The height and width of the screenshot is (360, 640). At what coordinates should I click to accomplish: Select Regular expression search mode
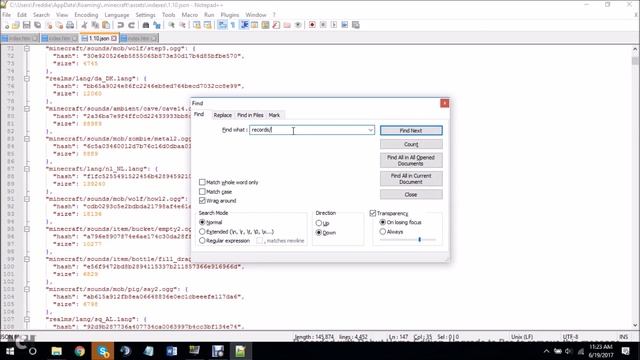(x=202, y=241)
